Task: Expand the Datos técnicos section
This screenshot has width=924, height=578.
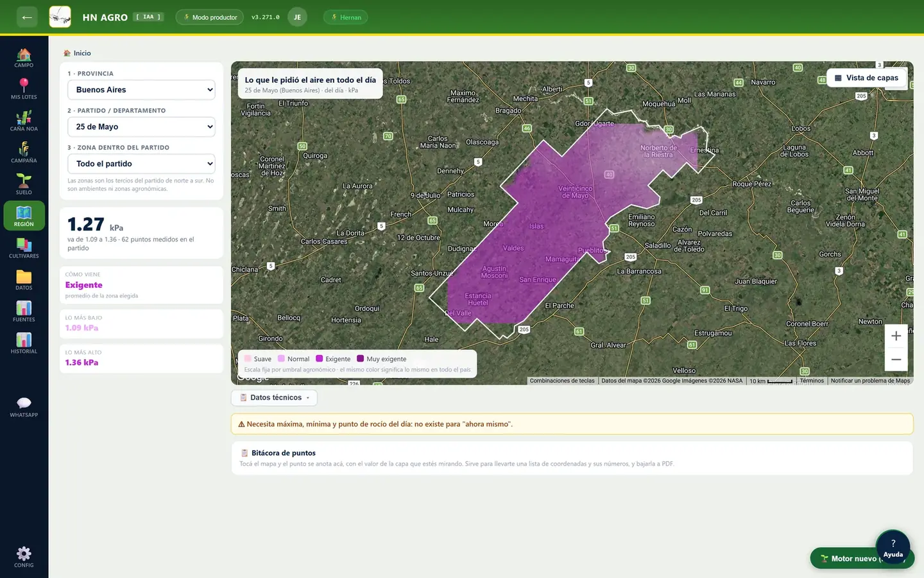Action: 274,398
